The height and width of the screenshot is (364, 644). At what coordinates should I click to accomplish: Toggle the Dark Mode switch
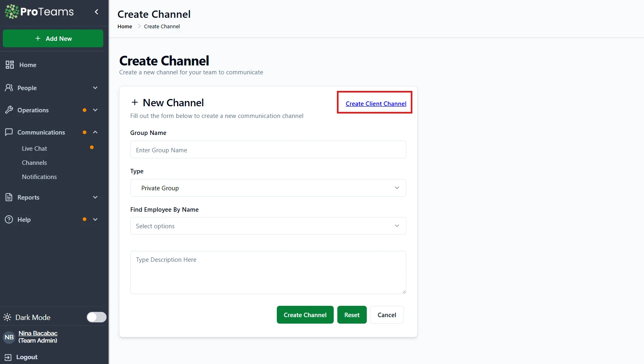[x=96, y=317]
